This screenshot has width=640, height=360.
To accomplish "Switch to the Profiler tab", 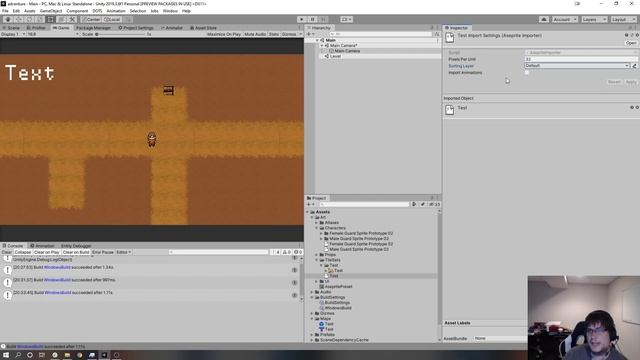I will tap(36, 28).
